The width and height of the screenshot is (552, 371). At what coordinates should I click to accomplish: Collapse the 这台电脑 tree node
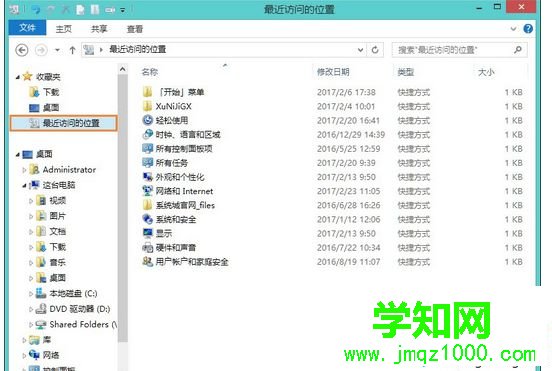pos(24,186)
